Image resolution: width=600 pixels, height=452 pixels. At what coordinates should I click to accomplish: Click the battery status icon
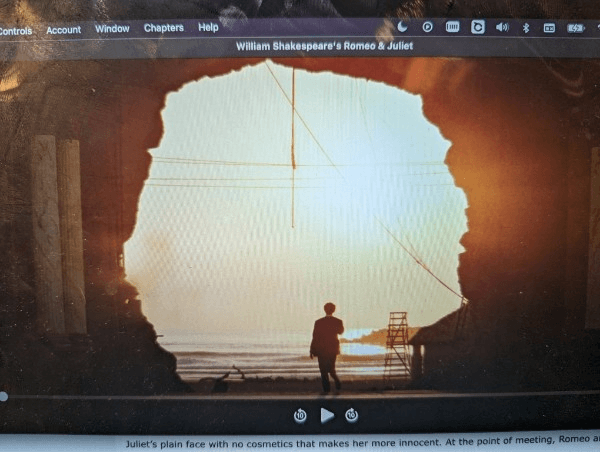[x=576, y=28]
